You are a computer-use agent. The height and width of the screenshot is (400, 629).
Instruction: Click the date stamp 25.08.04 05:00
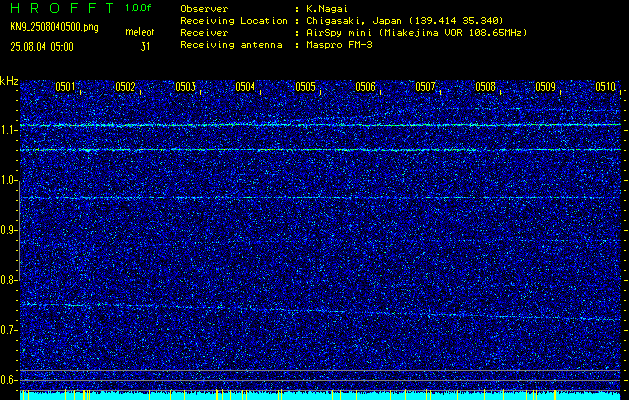(x=42, y=47)
